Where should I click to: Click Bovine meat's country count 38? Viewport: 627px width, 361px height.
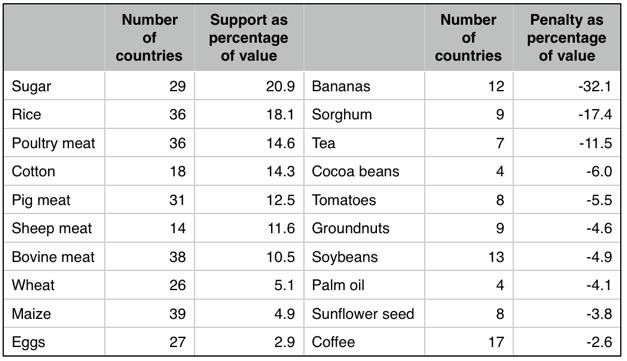click(x=178, y=257)
